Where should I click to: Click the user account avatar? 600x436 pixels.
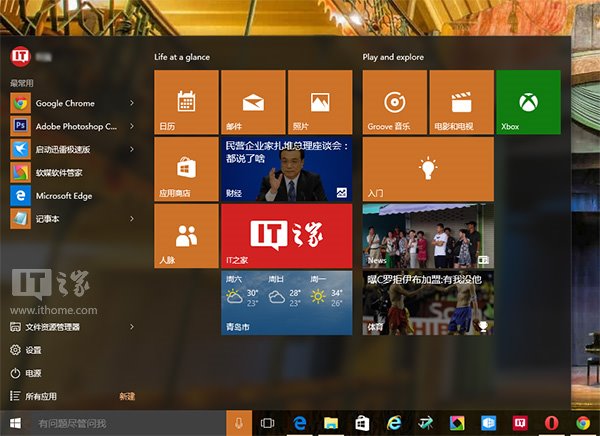20,57
